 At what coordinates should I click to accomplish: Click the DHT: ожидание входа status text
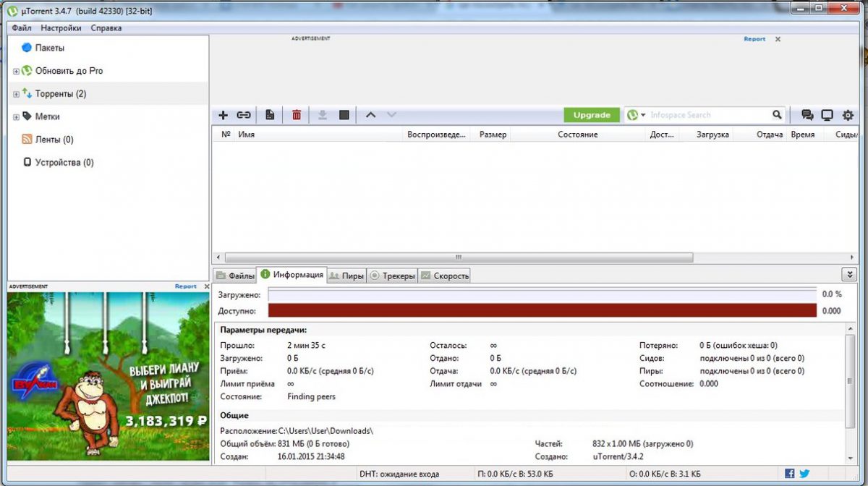coord(399,474)
